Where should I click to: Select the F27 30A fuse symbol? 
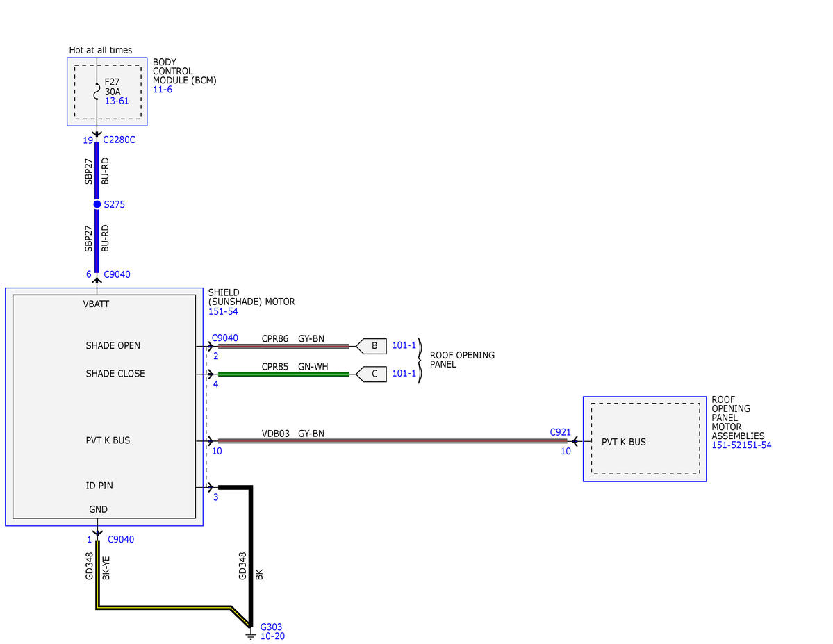point(97,92)
